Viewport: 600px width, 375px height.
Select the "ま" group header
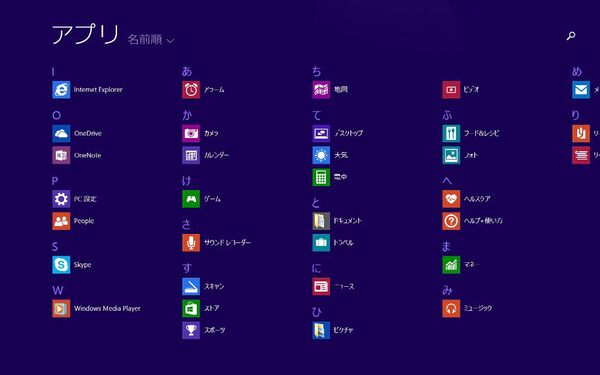446,246
